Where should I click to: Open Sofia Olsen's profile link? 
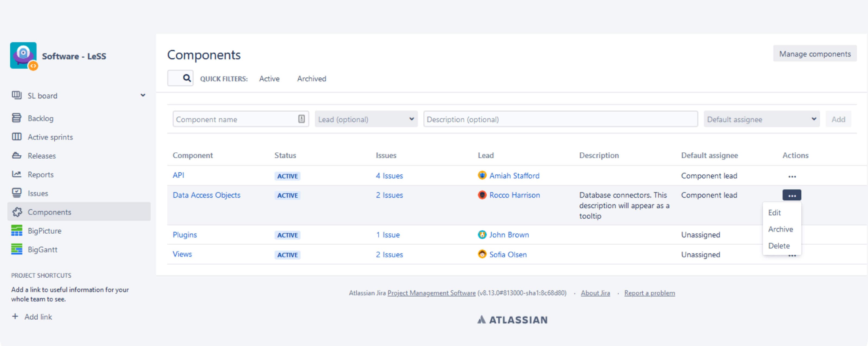coord(508,254)
